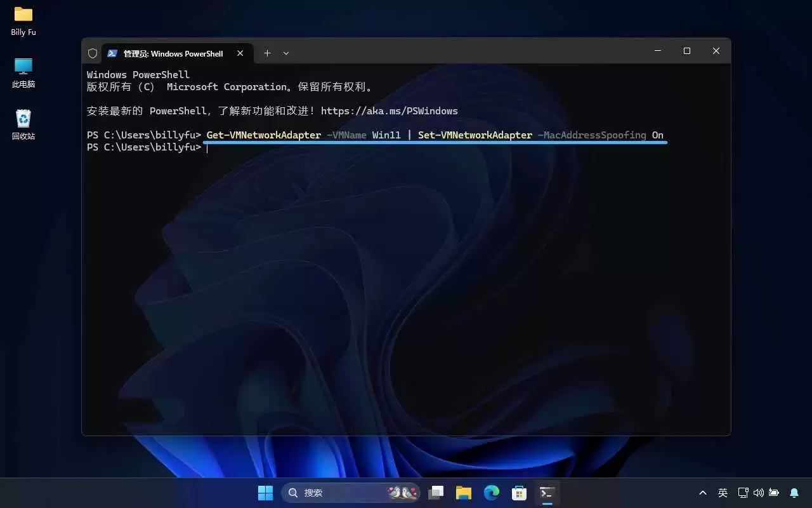Select the 此电脑 desktop icon
This screenshot has width=812, height=508.
click(23, 72)
